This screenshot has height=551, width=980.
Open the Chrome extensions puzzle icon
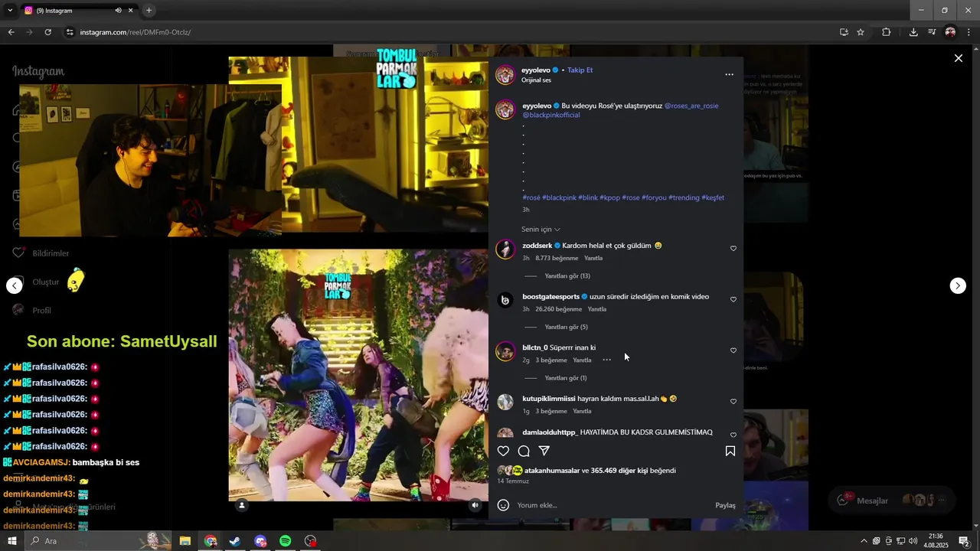pyautogui.click(x=887, y=32)
